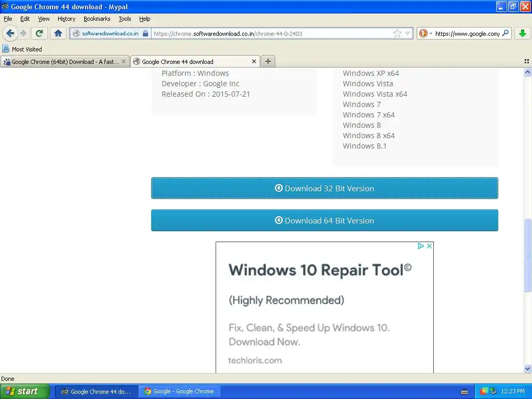Close the Google Chrome 44 download tab
Screen dimensions: 532x399
[x=254, y=61]
